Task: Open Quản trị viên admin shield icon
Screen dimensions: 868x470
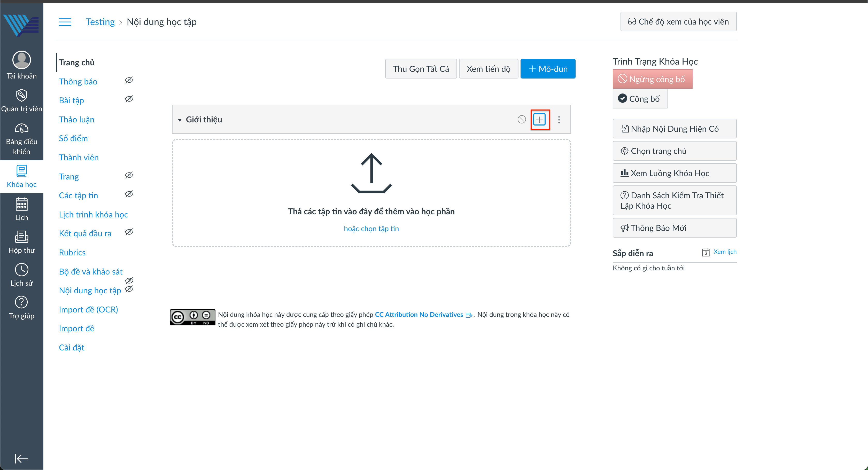Action: (x=21, y=95)
